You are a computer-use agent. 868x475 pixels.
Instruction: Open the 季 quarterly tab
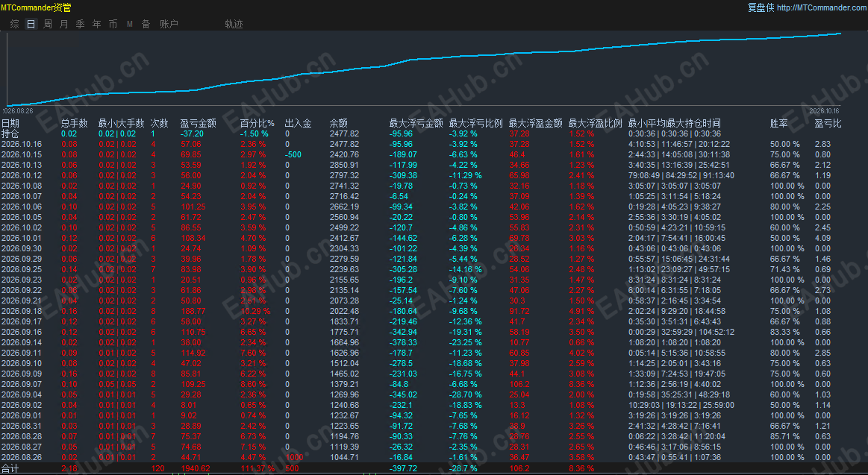tap(81, 25)
